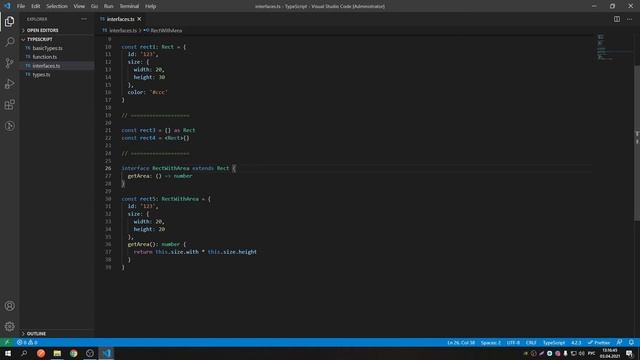640x360 pixels.
Task: Open the File menu
Action: pyautogui.click(x=21, y=6)
